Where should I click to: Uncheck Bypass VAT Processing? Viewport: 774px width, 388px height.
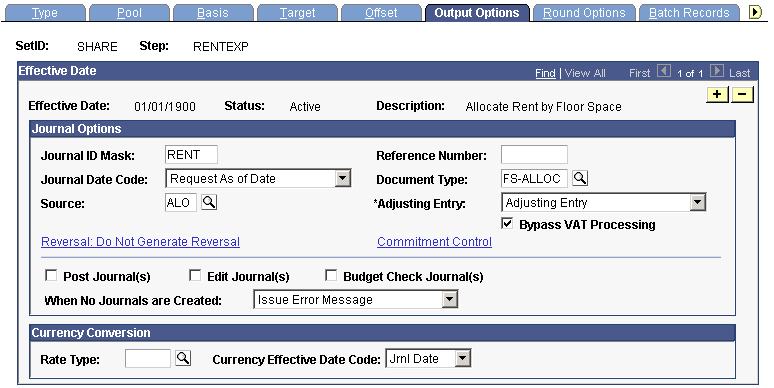(x=507, y=224)
